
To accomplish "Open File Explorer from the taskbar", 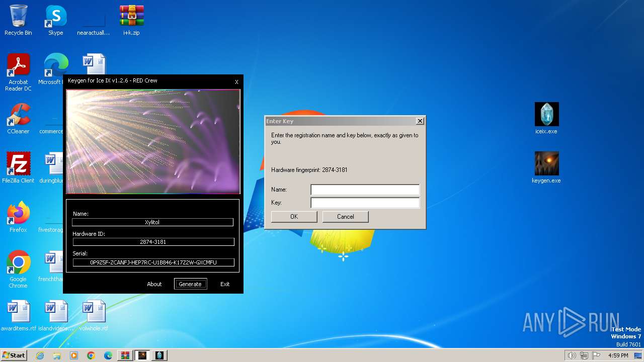I will pos(57,355).
